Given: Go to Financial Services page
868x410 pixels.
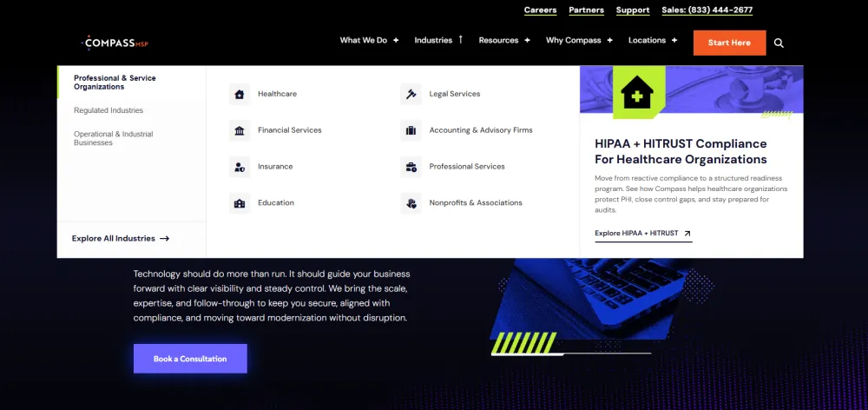Looking at the screenshot, I should coord(290,130).
